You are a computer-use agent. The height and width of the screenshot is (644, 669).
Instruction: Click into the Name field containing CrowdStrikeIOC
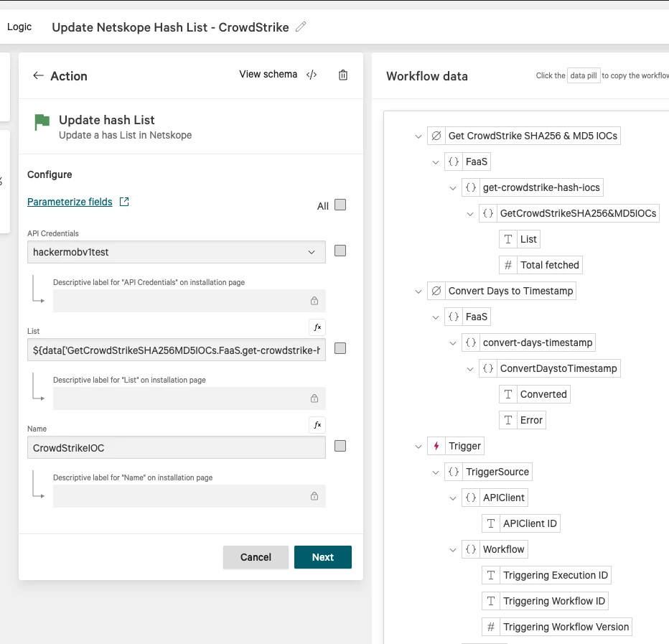pos(176,447)
